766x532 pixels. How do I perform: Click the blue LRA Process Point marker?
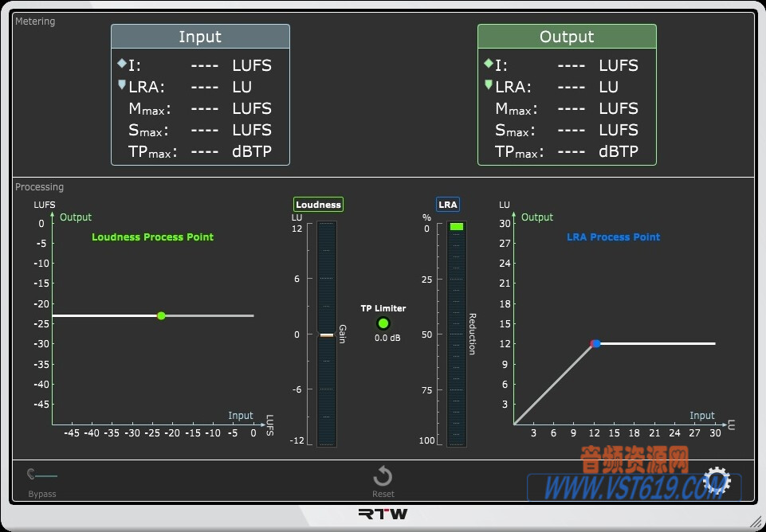point(595,343)
